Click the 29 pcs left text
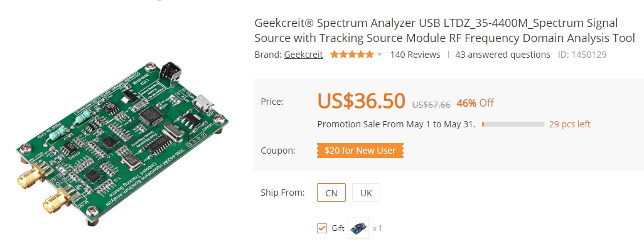The width and height of the screenshot is (644, 249). pos(570,124)
